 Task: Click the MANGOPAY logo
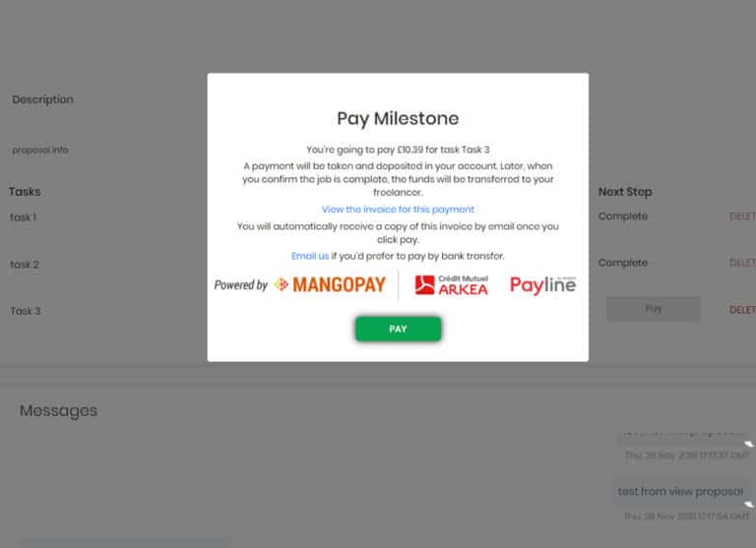[330, 284]
